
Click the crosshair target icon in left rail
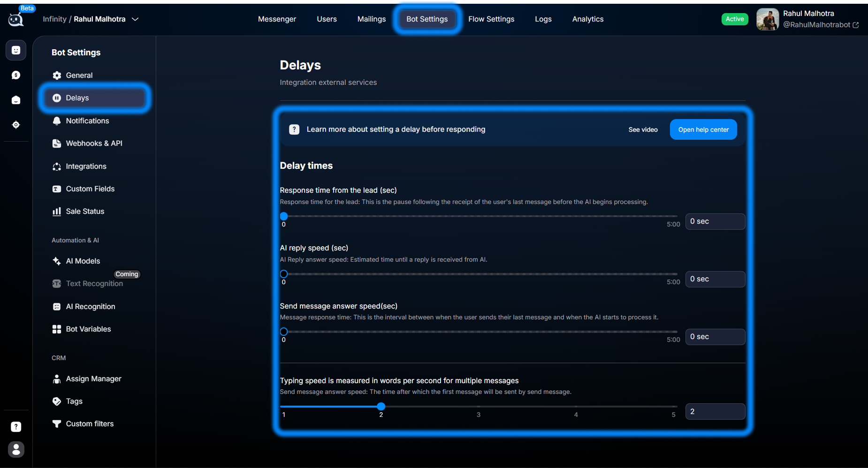pos(16,125)
